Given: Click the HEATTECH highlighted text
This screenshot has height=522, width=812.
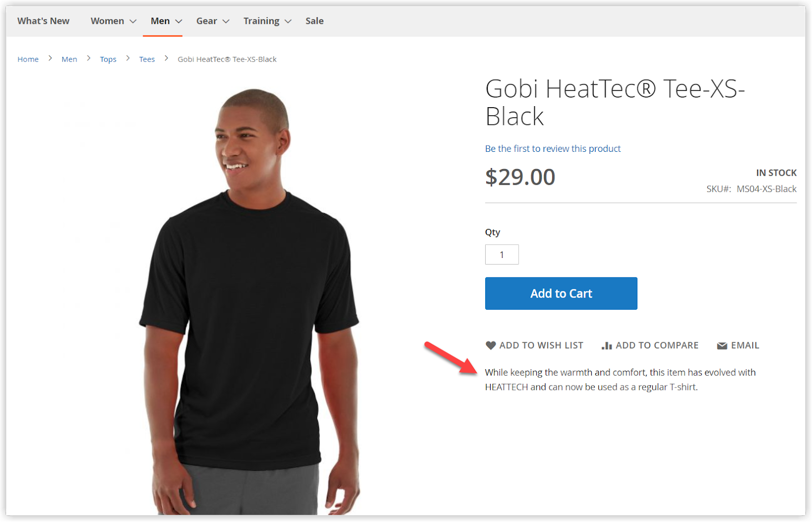Looking at the screenshot, I should click(505, 386).
